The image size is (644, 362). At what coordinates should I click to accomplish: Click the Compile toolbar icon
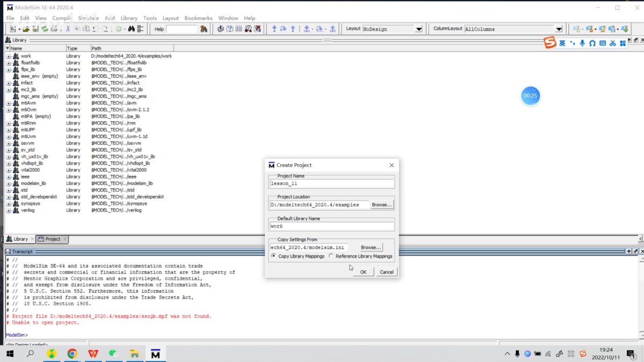[x=220, y=29]
